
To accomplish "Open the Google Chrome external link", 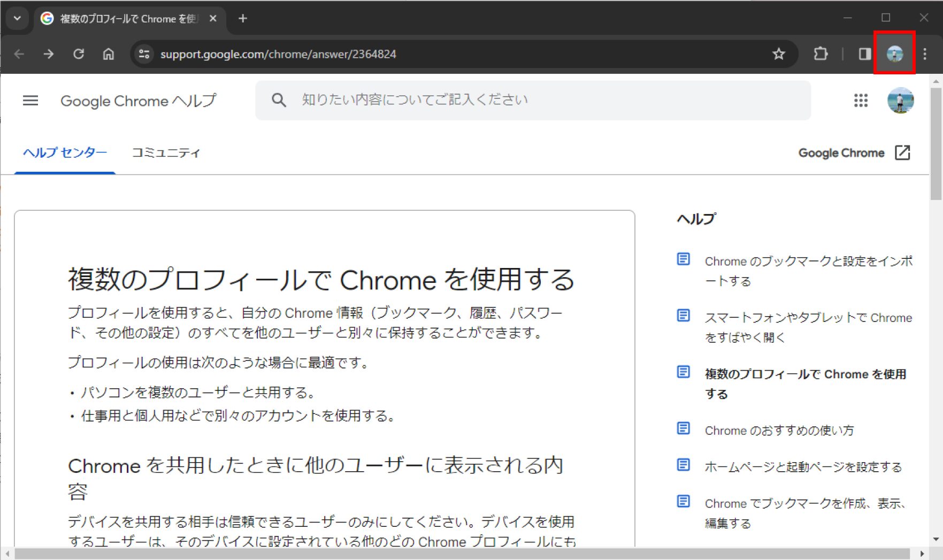I will (x=854, y=153).
